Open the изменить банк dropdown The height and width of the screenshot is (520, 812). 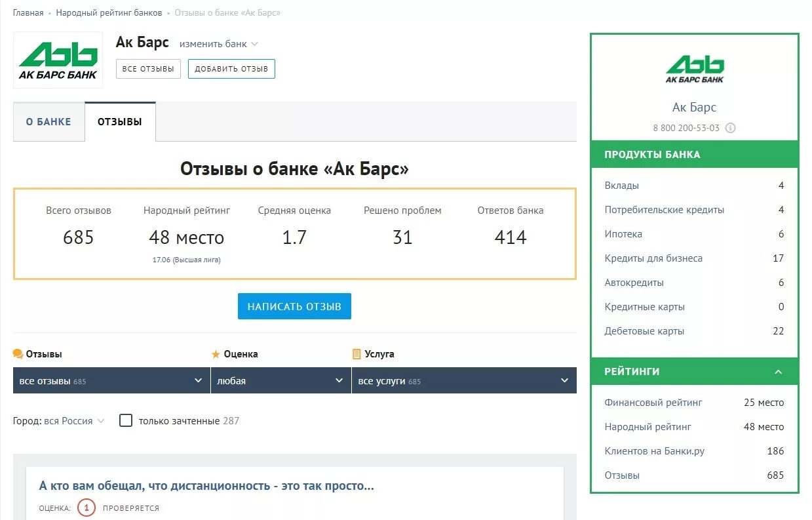coord(219,44)
